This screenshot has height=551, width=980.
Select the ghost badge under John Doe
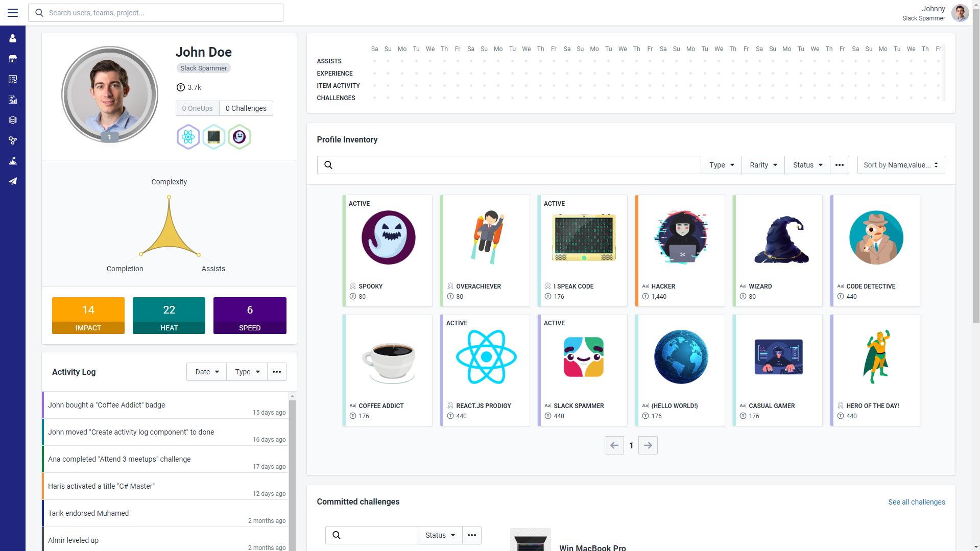[x=240, y=137]
